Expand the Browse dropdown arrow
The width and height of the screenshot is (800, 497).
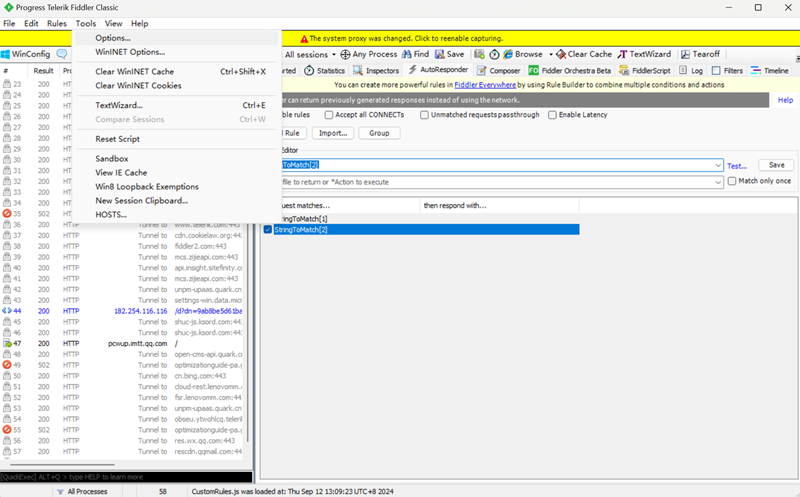tap(551, 54)
